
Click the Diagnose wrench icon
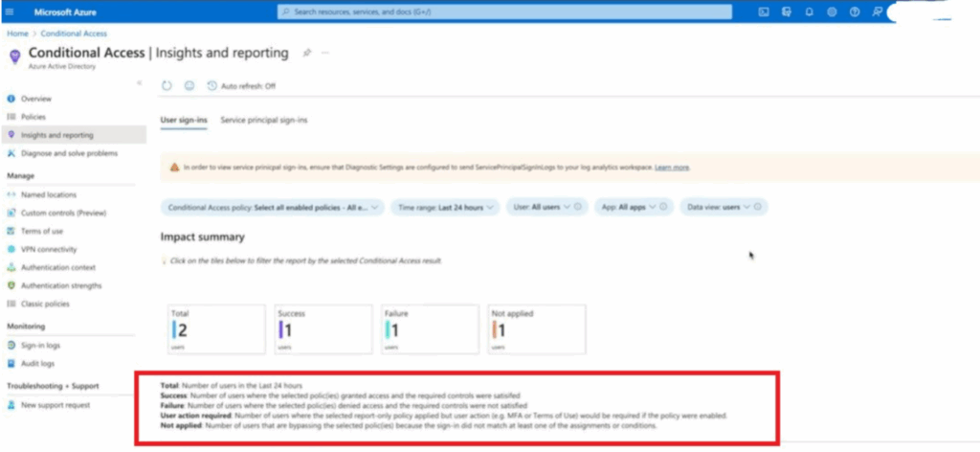point(11,153)
